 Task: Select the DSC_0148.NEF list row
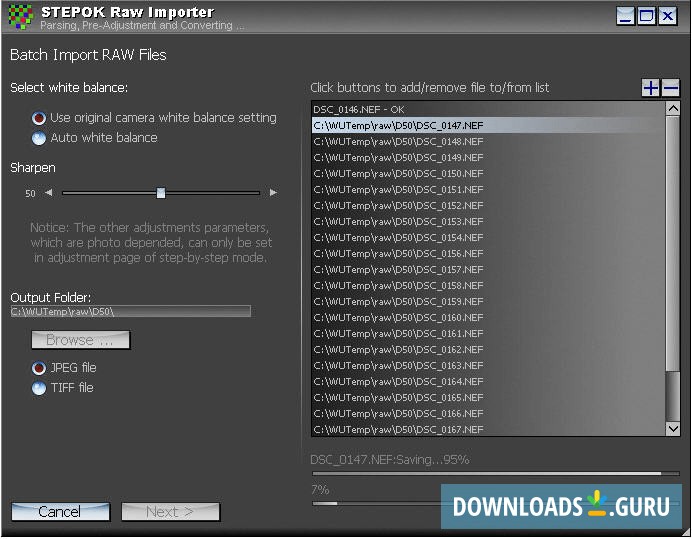pos(489,141)
